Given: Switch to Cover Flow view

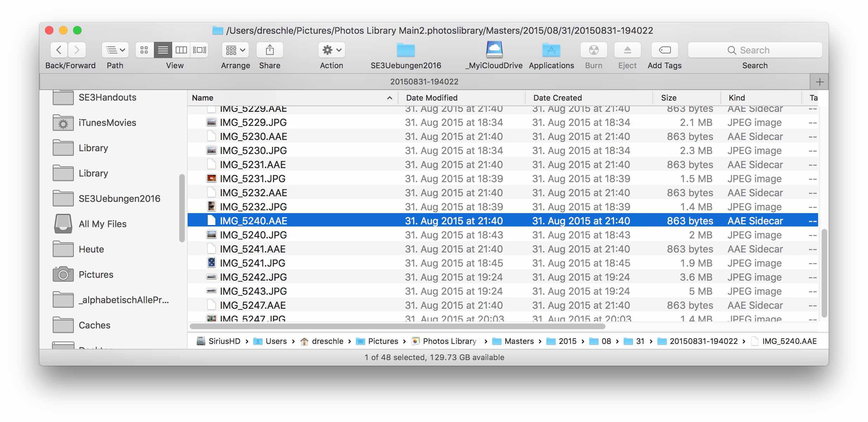Looking at the screenshot, I should point(199,50).
